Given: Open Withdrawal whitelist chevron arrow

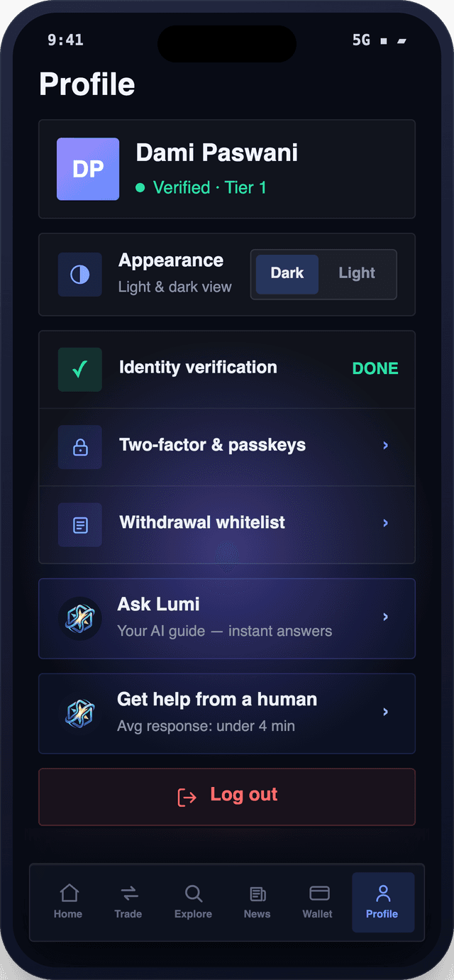Looking at the screenshot, I should pyautogui.click(x=386, y=523).
